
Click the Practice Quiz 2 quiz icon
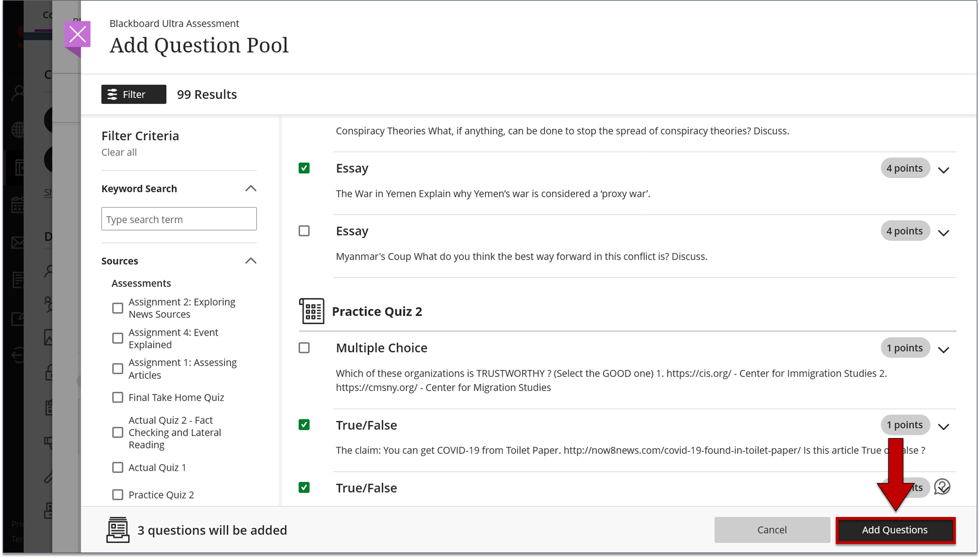(x=312, y=311)
